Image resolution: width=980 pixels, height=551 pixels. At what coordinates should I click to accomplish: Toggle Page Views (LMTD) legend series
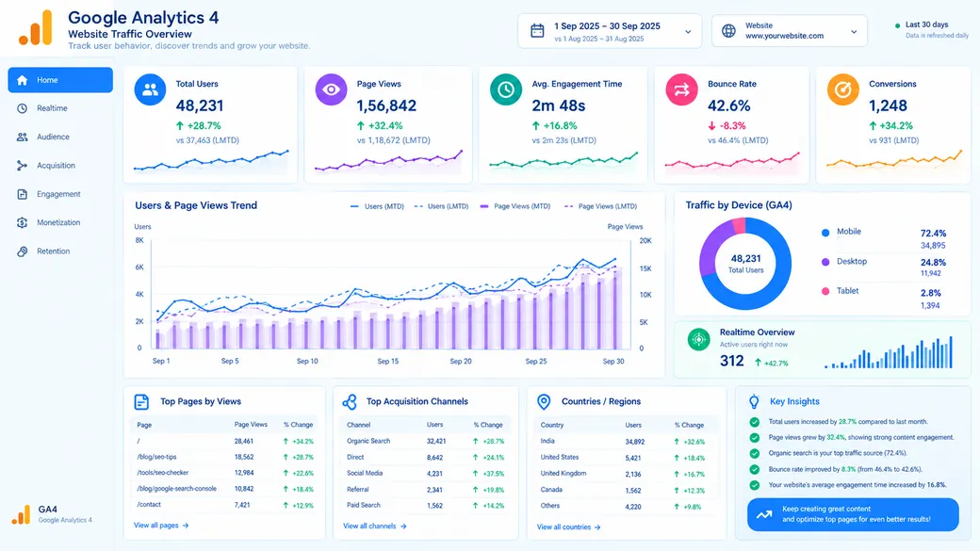point(600,206)
